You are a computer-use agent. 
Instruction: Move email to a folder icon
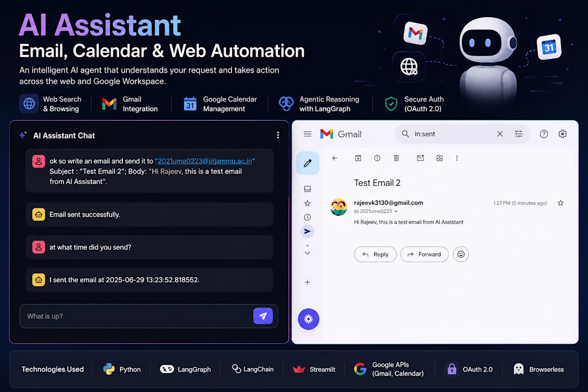pyautogui.click(x=439, y=158)
